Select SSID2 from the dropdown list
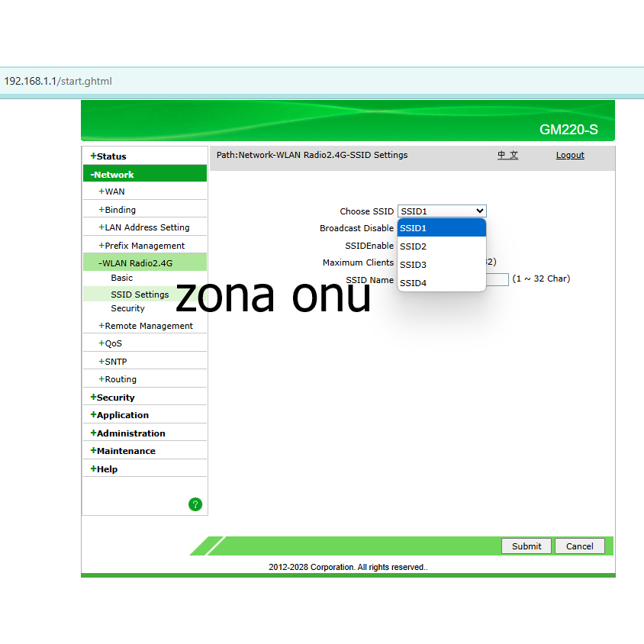The image size is (644, 644). point(413,246)
